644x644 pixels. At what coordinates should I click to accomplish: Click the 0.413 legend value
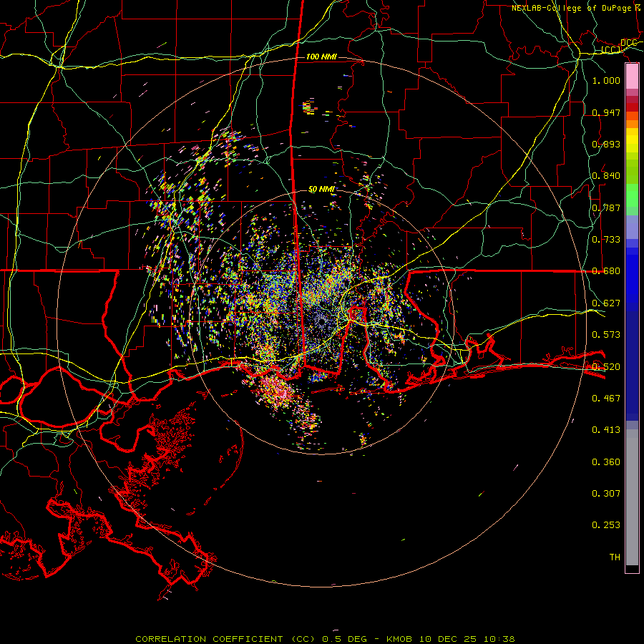coord(606,430)
